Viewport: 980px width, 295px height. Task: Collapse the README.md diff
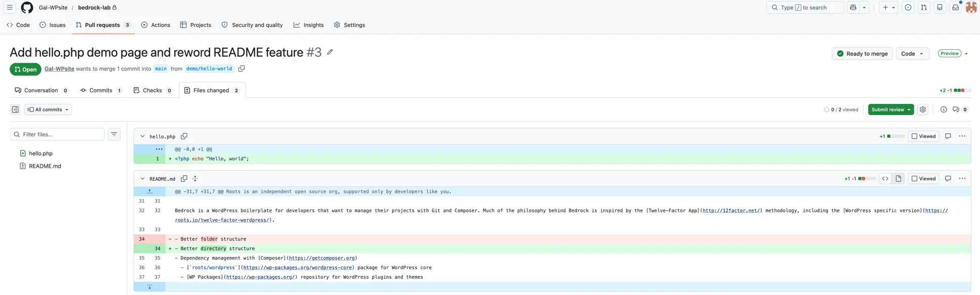142,179
